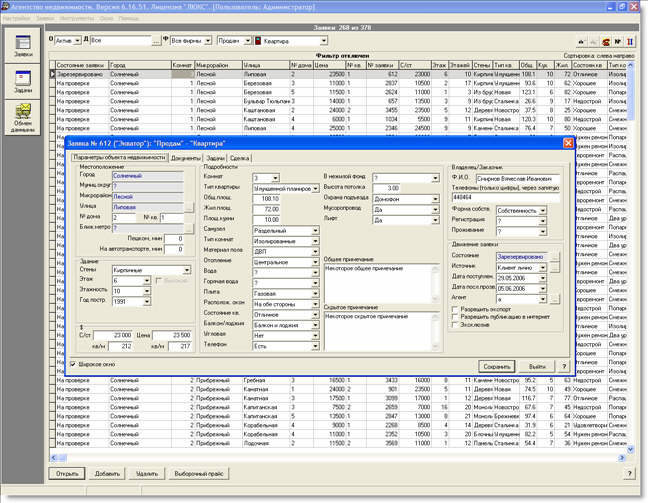Expand the Форма собств. dropdown

coord(541,211)
